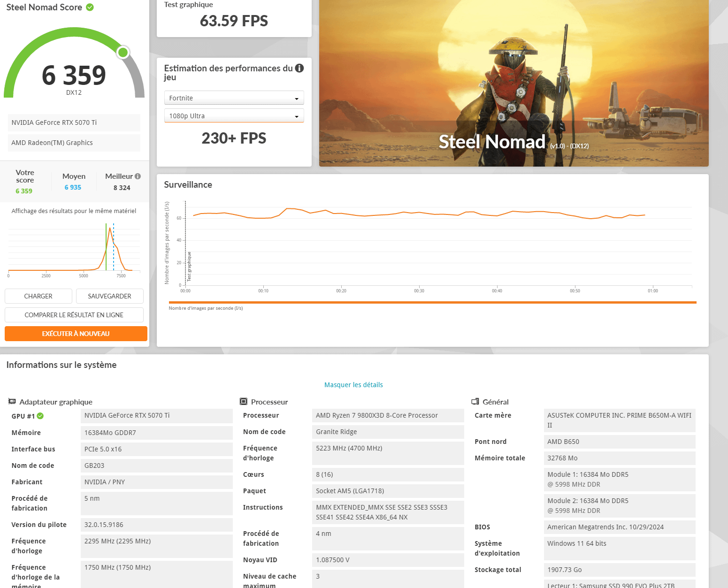Select the AMD Radeon(TM) Graphics entry

coord(74,143)
